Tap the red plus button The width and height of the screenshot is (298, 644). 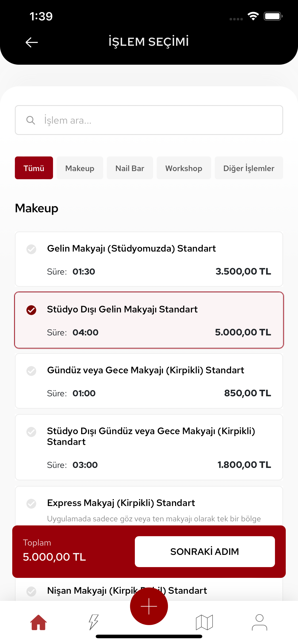(x=149, y=606)
